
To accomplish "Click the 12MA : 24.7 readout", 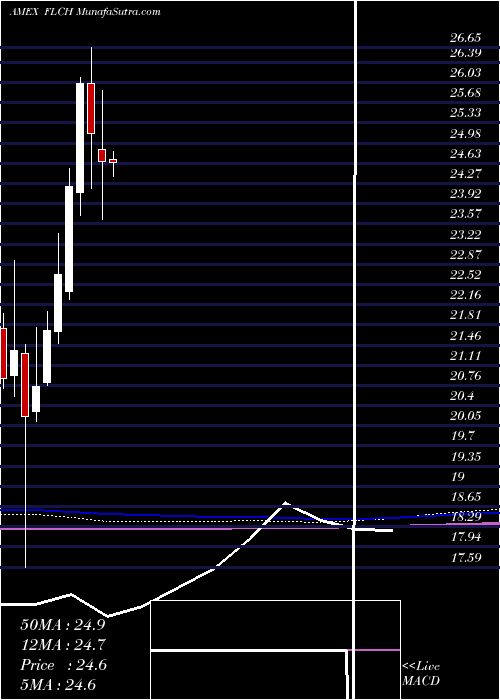I will click(64, 645).
